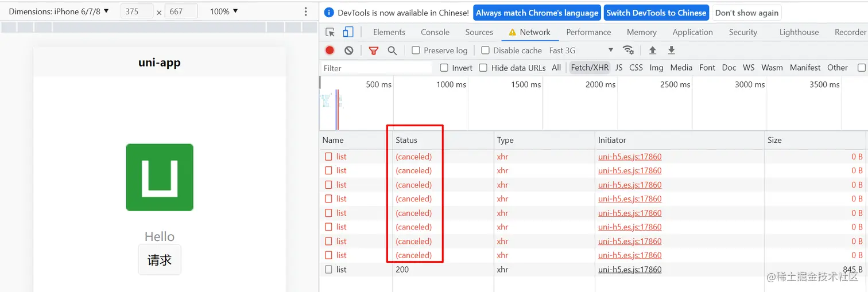Enable Disable cache checkbox
This screenshot has height=292, width=868.
485,50
